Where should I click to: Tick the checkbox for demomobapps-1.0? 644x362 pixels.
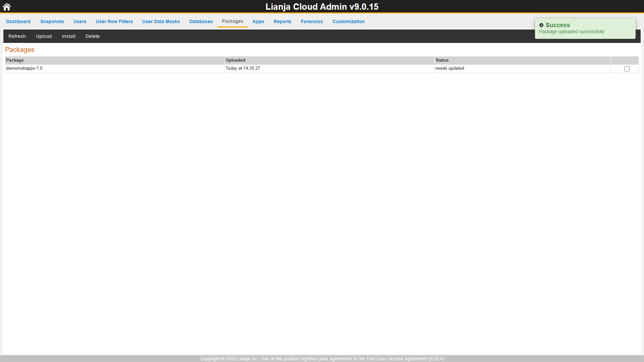[x=627, y=69]
